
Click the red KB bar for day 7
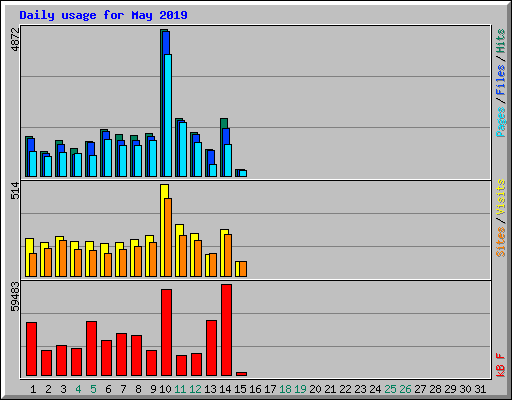coord(121,355)
